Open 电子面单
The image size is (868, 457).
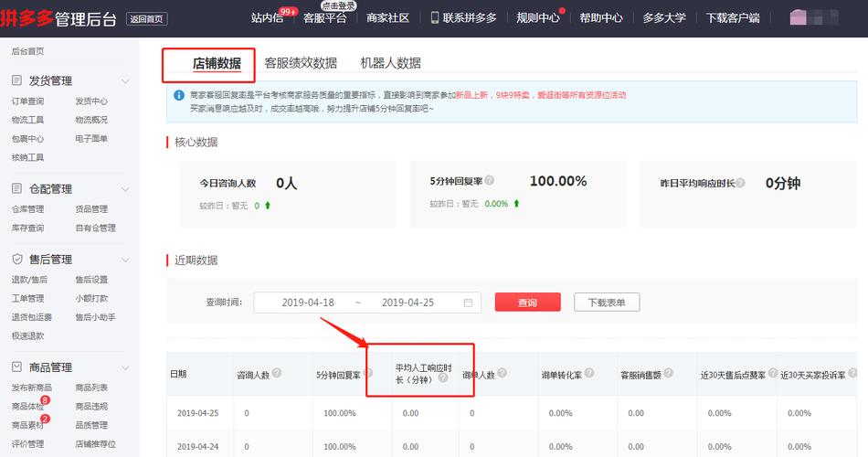[91, 139]
